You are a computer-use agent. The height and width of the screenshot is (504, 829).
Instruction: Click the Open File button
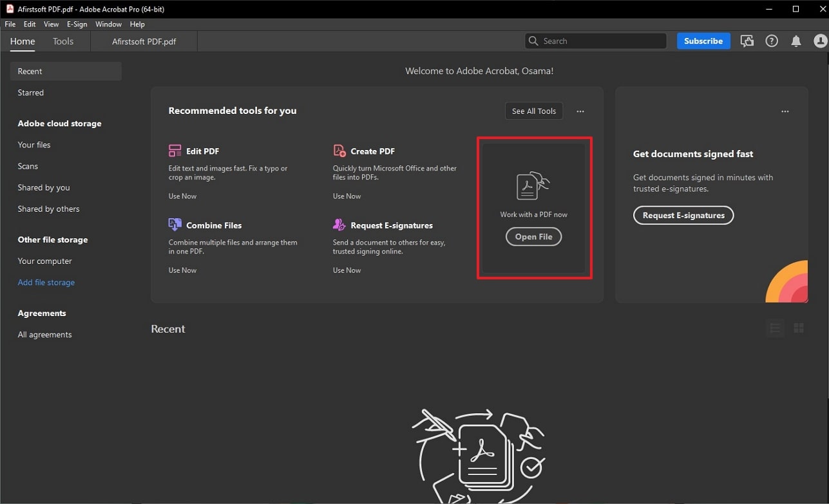pos(533,237)
